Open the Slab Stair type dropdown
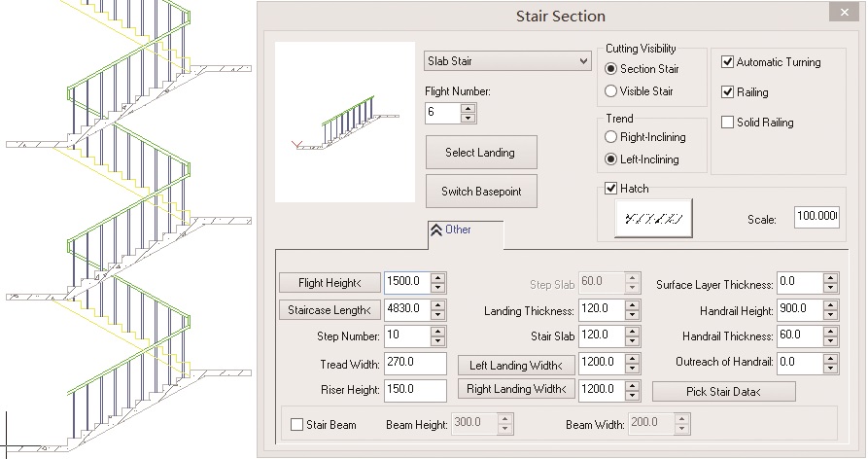Viewport: 868px width, 459px height. pos(507,61)
